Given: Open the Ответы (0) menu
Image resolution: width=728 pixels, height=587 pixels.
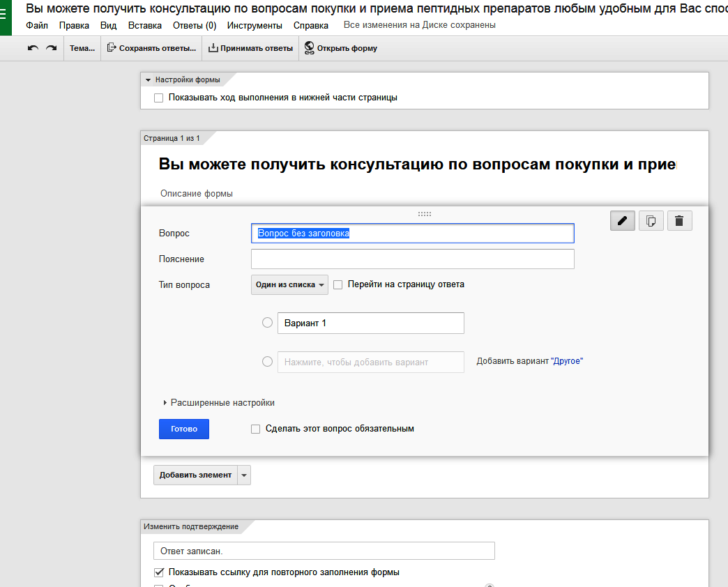Looking at the screenshot, I should pyautogui.click(x=195, y=26).
